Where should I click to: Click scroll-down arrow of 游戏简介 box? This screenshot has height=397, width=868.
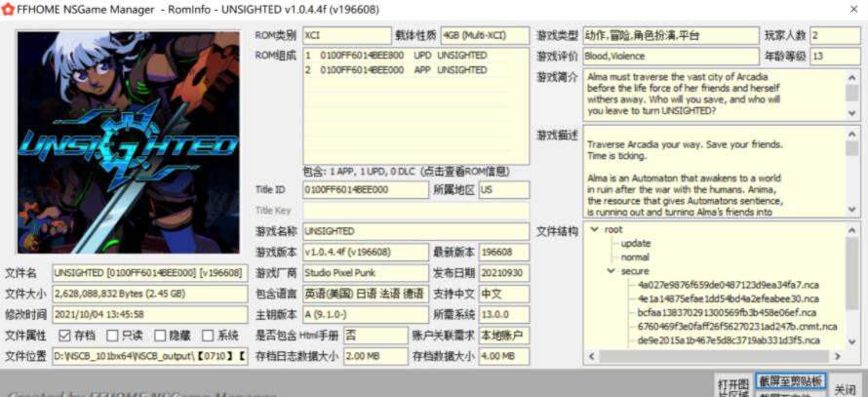[852, 112]
